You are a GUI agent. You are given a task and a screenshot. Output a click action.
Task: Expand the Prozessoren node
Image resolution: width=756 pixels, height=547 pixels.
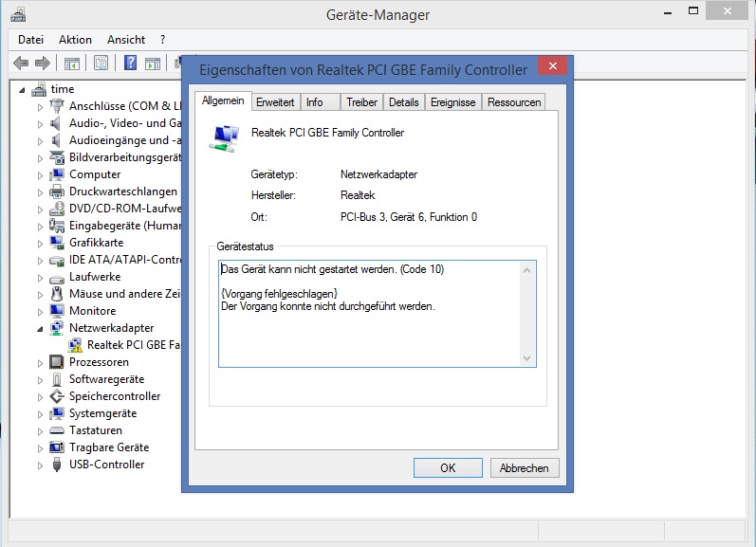[x=40, y=363]
